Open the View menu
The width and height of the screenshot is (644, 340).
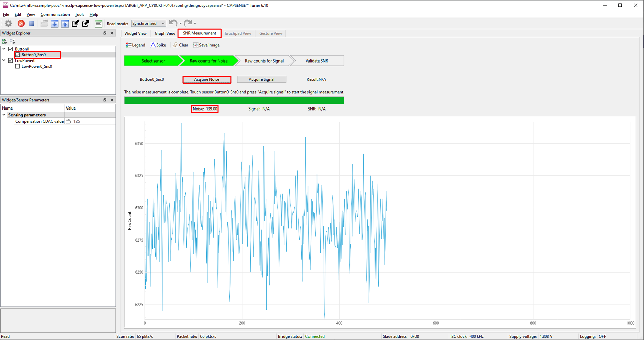tap(31, 14)
